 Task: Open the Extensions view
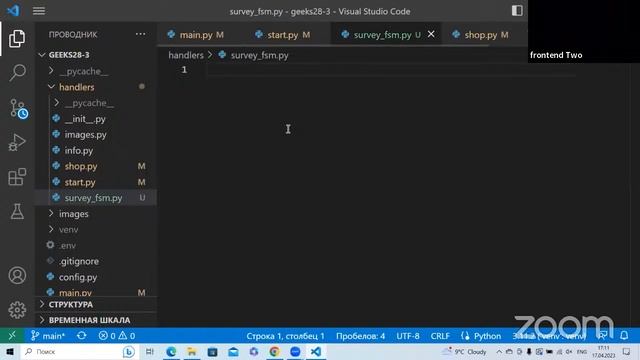[x=17, y=177]
